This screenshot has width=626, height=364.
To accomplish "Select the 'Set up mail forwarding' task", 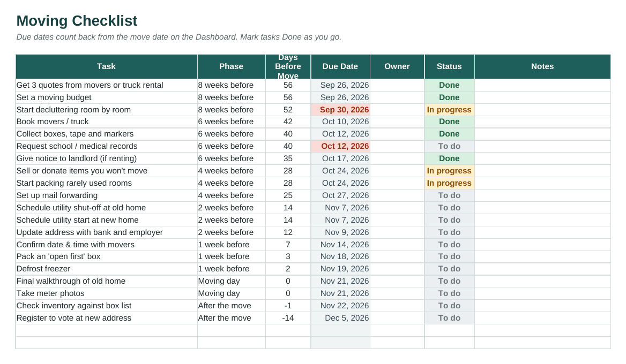I will (106, 196).
